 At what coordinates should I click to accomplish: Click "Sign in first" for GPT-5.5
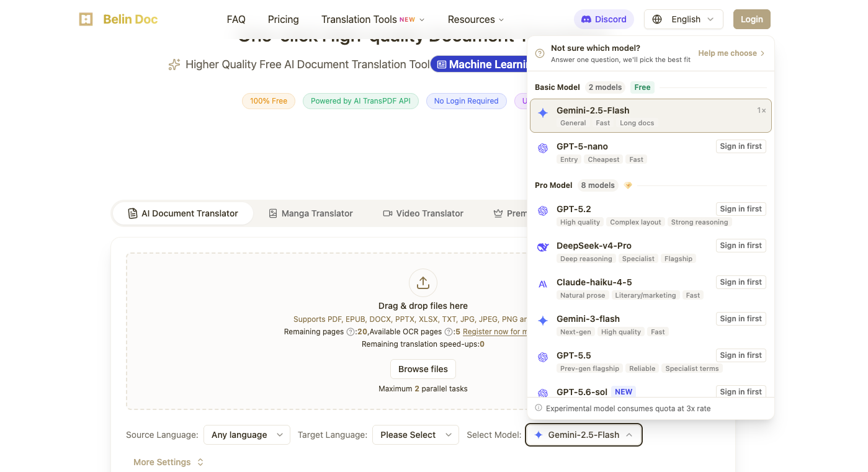tap(741, 355)
